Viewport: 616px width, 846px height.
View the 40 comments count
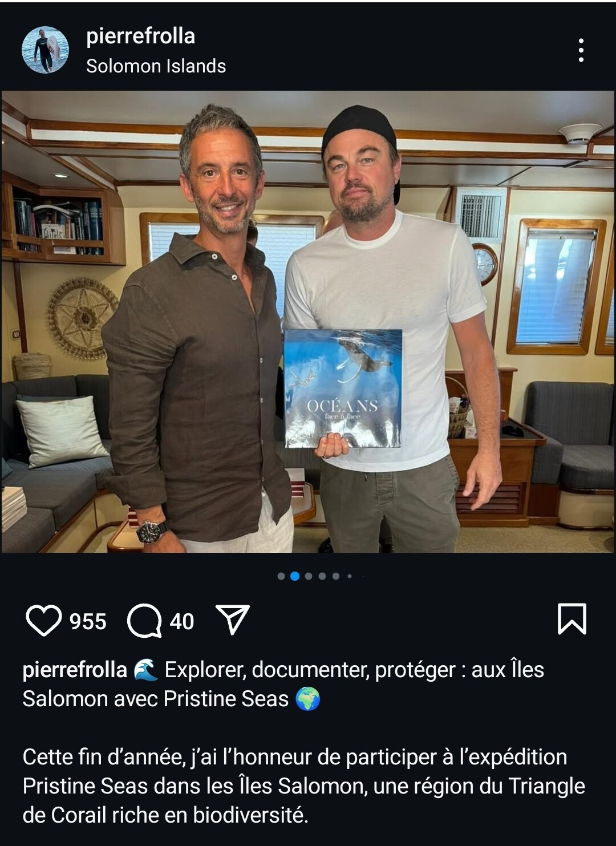pyautogui.click(x=182, y=621)
